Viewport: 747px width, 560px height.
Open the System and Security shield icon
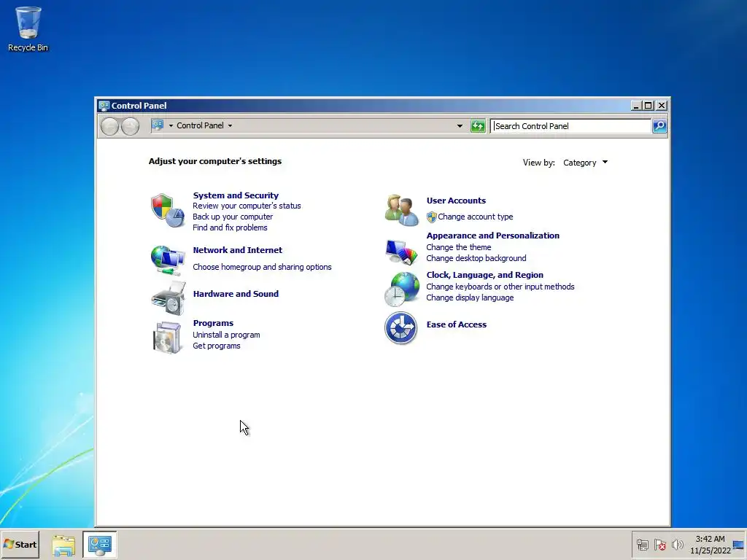pos(168,211)
